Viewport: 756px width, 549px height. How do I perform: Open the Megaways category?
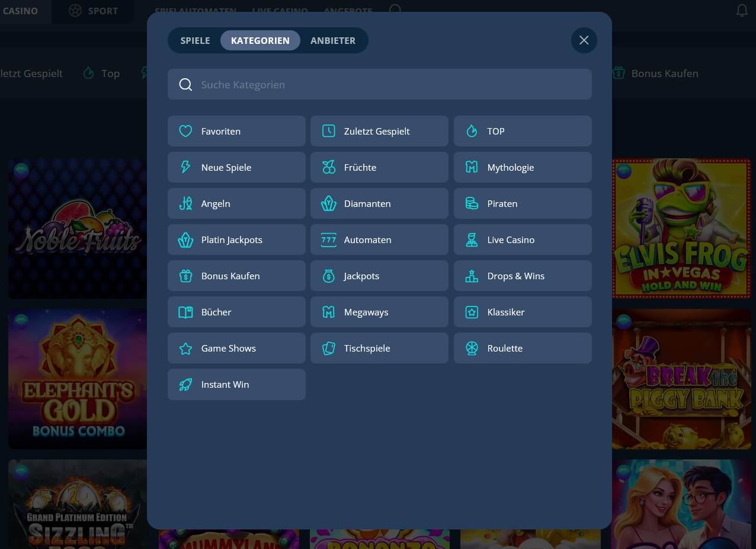[x=379, y=312]
